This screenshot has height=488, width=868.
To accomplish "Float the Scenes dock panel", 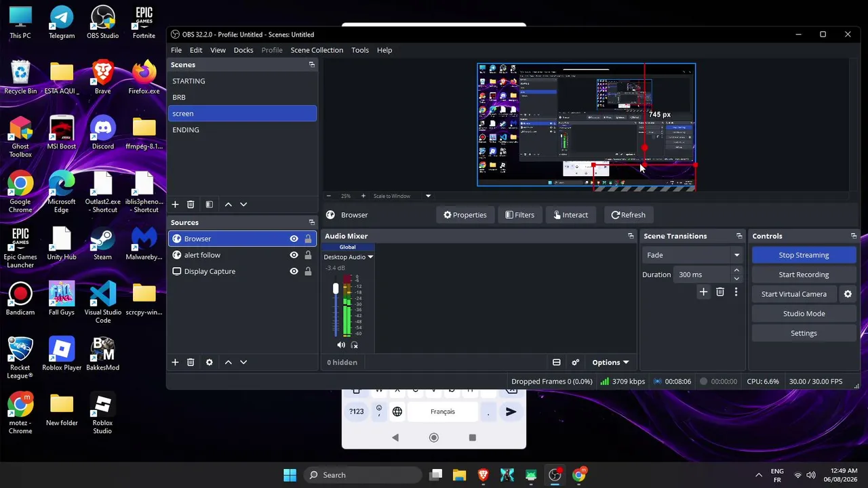I will (312, 65).
